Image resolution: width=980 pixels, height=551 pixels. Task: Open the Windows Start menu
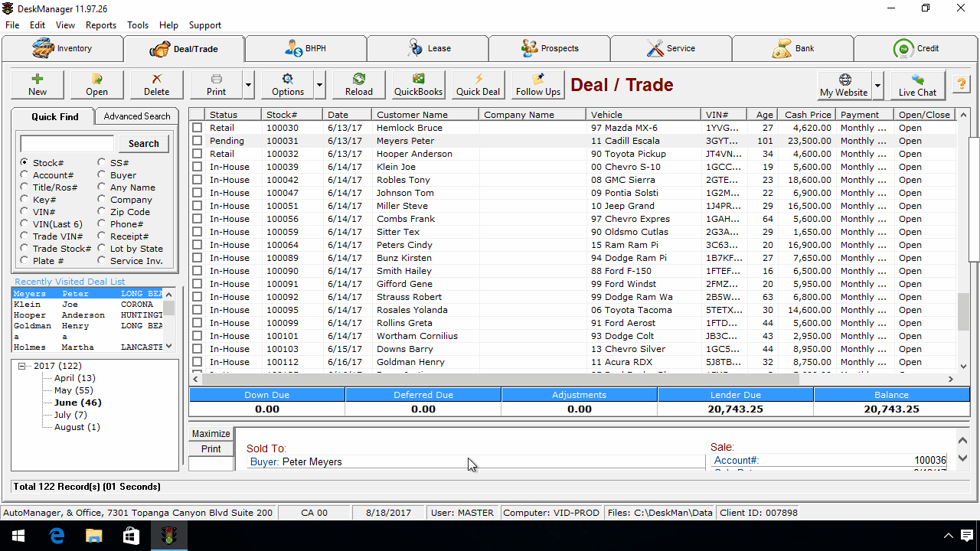18,536
